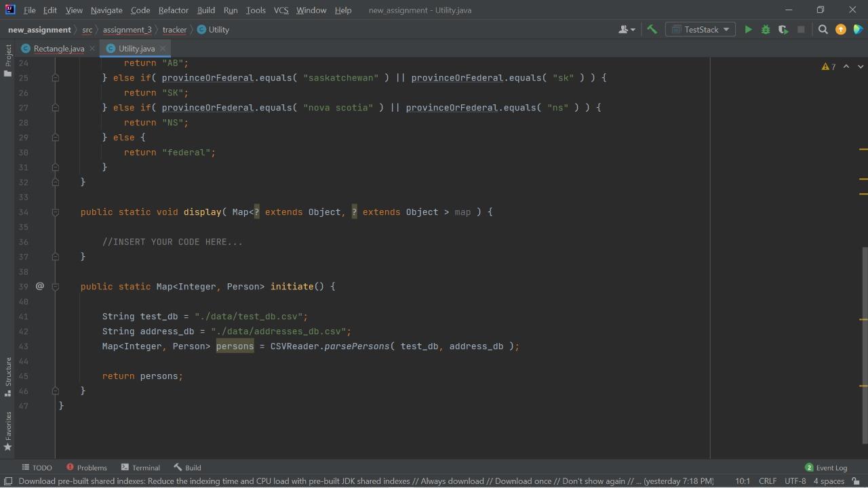
Task: Collapse the display method with its fold arrow
Action: (x=56, y=212)
